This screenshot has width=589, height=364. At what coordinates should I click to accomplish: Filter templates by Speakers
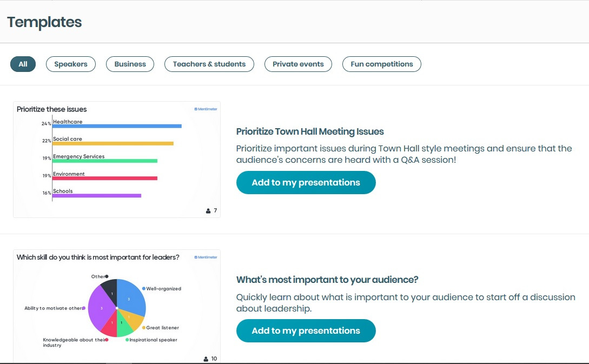[x=71, y=64]
